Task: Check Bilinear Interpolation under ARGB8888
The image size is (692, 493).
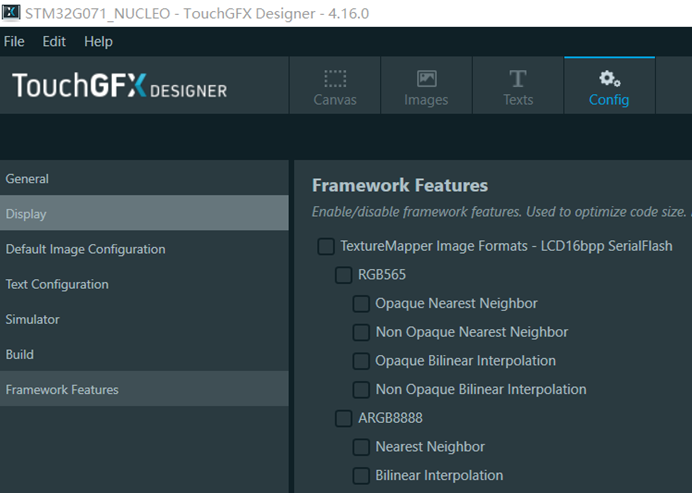Action: coord(361,476)
